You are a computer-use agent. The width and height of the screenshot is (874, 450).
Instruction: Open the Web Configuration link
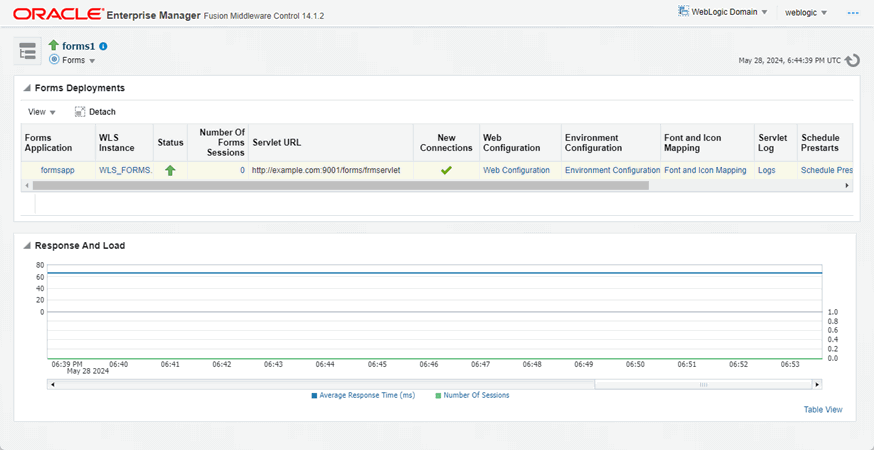(516, 170)
